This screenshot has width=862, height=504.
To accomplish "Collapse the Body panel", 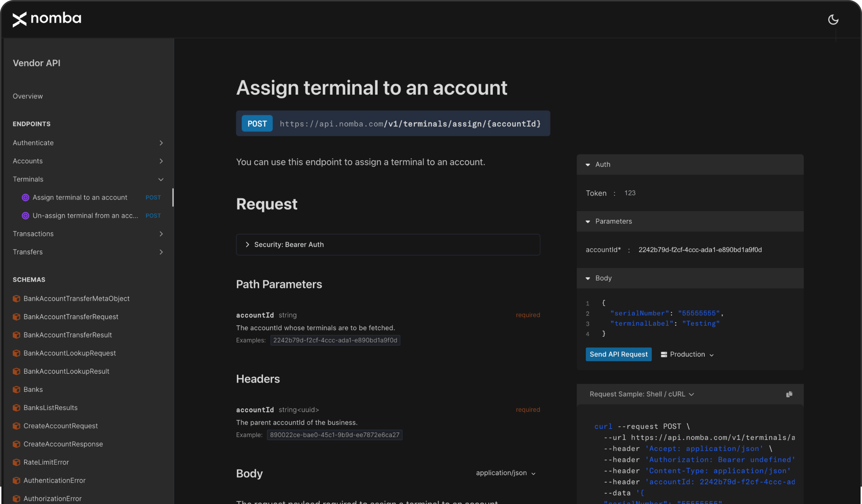I will (x=690, y=278).
